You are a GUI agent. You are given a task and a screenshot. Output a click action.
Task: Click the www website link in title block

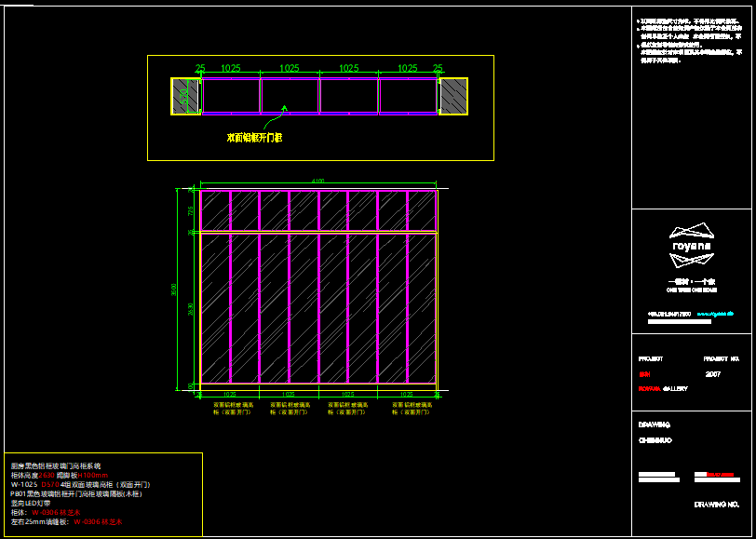[x=717, y=314]
